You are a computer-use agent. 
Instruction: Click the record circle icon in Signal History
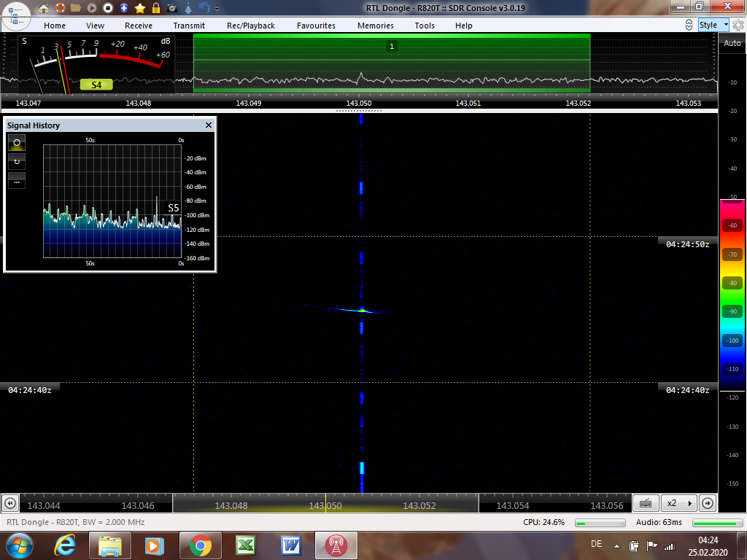(17, 142)
